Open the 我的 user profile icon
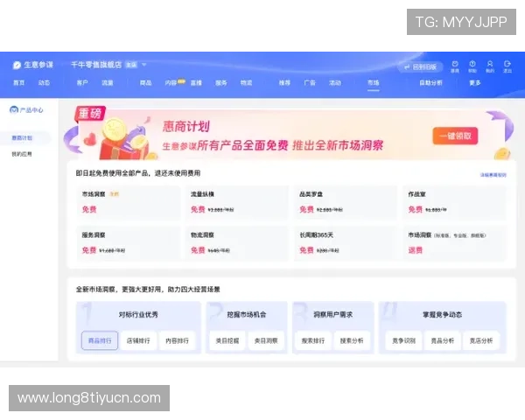 click(490, 66)
